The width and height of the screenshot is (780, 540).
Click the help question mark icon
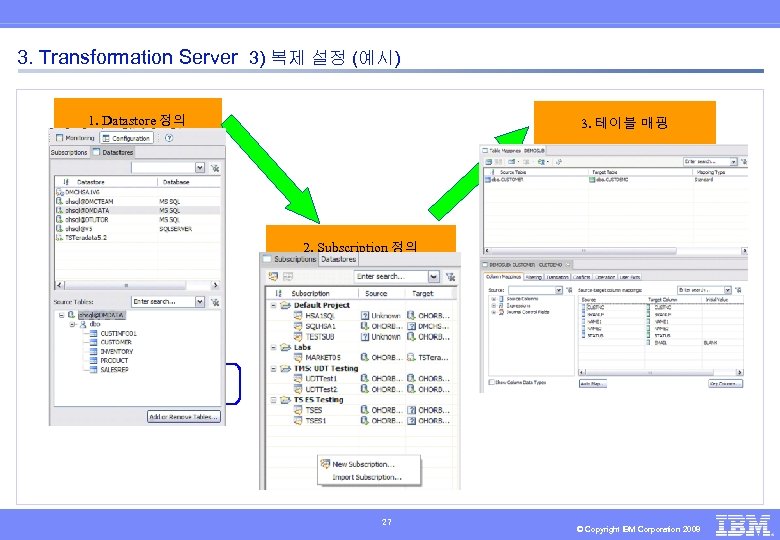(169, 138)
